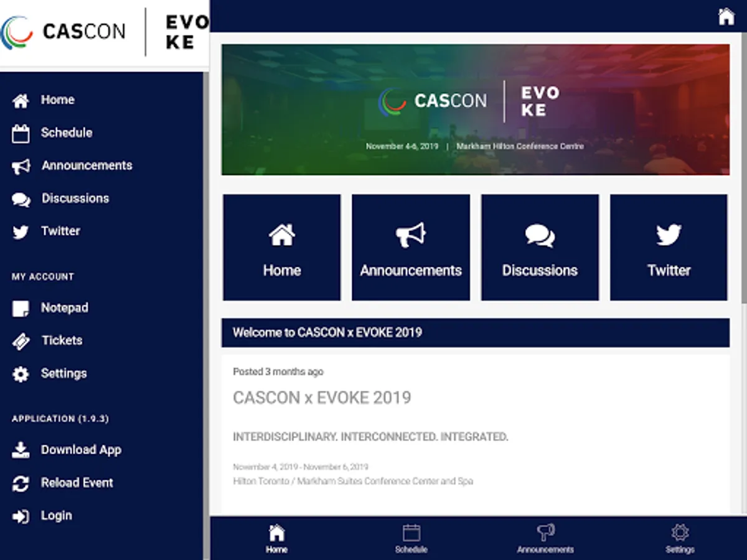The image size is (747, 560).
Task: Click the Notepad sticky note icon
Action: tap(21, 309)
